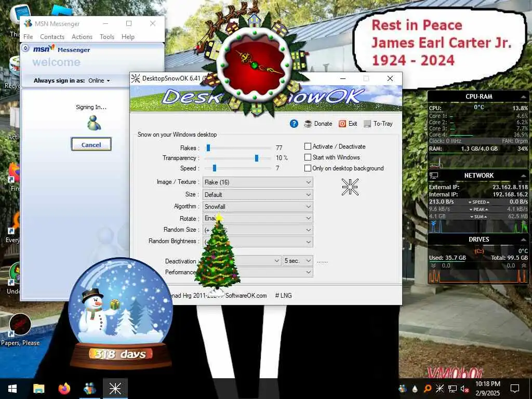Open the network tray icon

pos(453,389)
